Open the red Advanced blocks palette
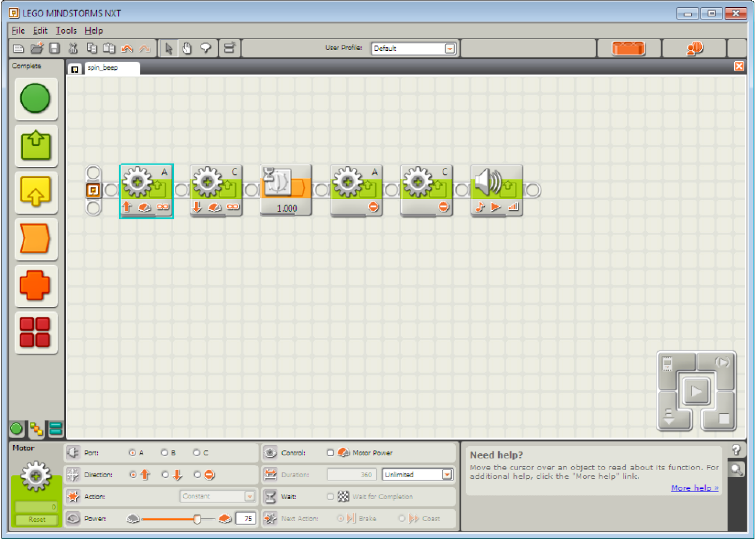This screenshot has height=540, width=756. click(36, 333)
